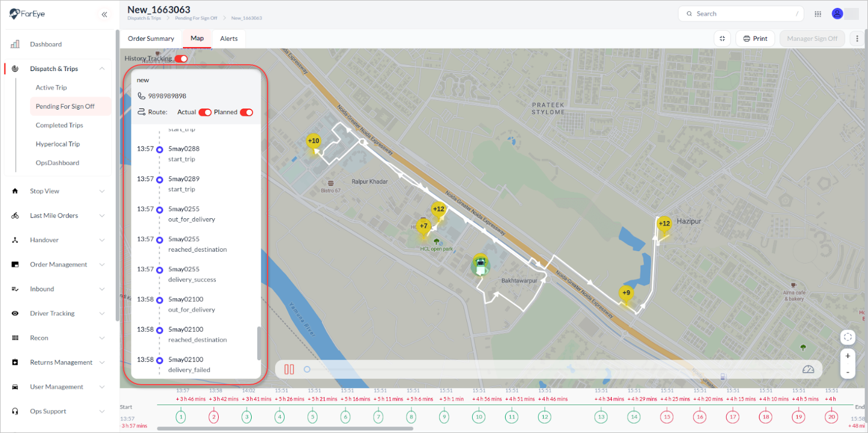Click the +10 cluster marker
868x433 pixels.
coord(313,141)
